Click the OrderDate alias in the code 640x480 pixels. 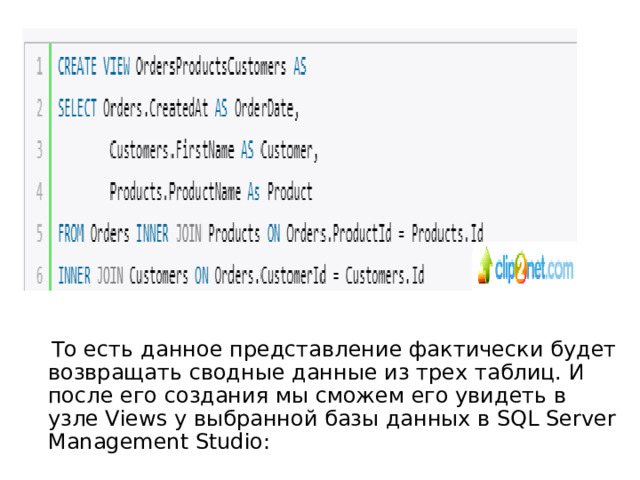point(266,109)
